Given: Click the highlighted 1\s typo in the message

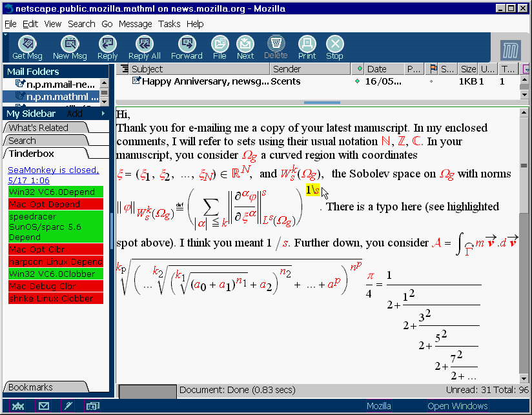Looking at the screenshot, I should point(312,190).
